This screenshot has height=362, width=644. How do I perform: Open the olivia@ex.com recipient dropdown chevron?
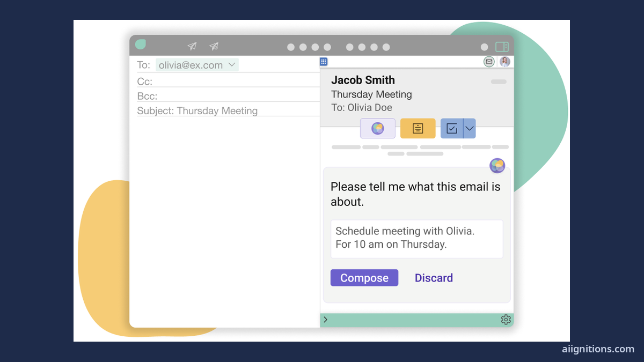click(232, 65)
